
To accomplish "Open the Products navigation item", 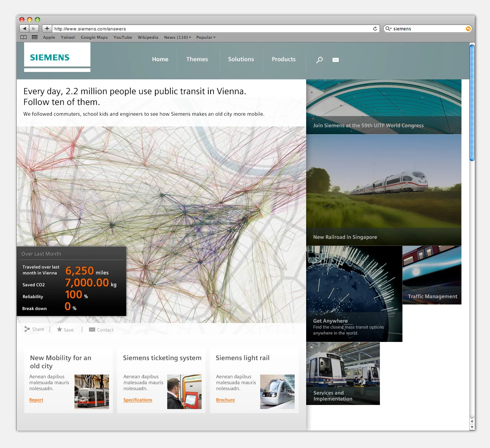I will [x=284, y=59].
